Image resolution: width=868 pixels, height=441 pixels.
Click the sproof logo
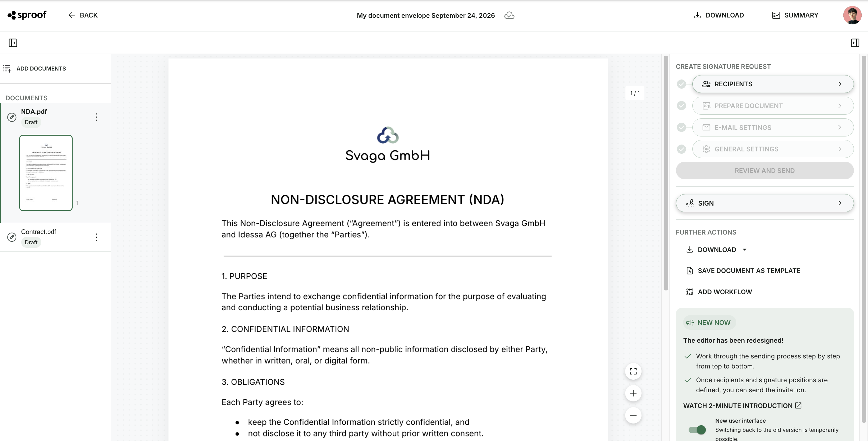(27, 15)
